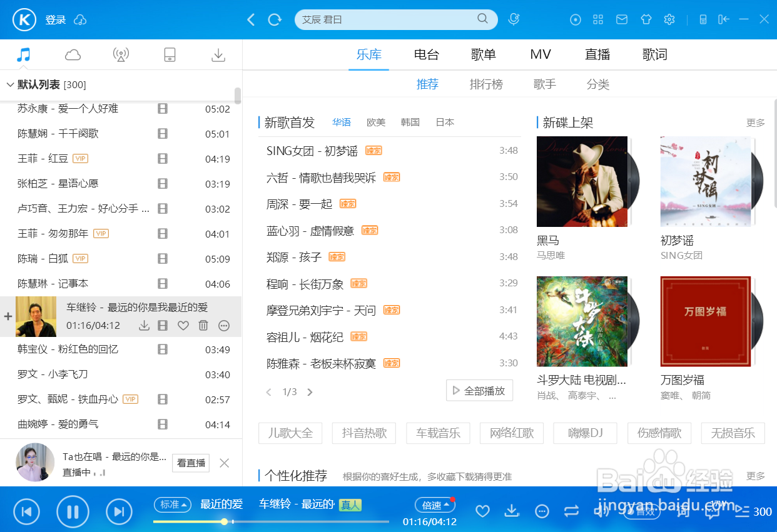Open the application tools grid icon

tap(598, 19)
